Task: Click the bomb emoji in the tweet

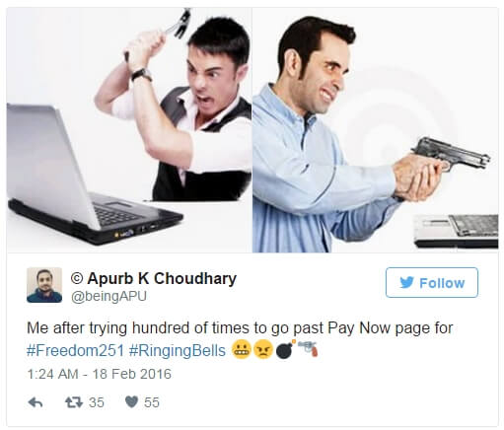Action: coord(285,349)
